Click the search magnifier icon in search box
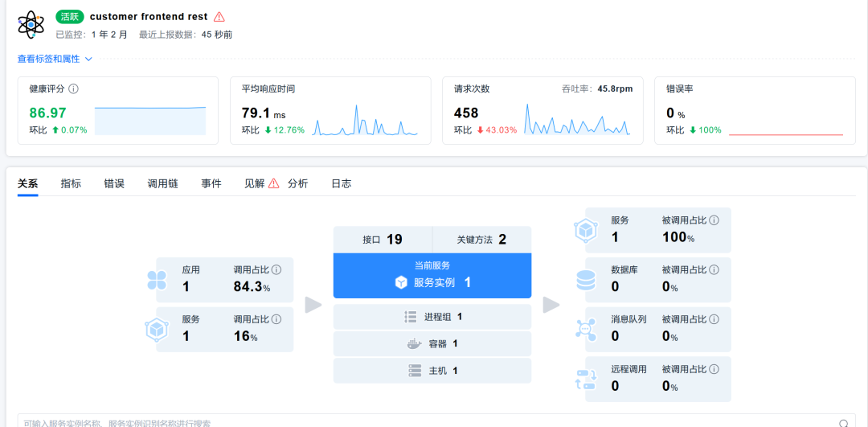This screenshot has width=868, height=427. [x=843, y=422]
